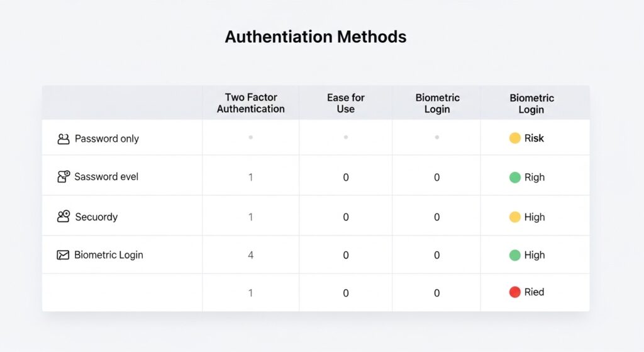Viewport: 644px width, 352px height.
Task: Click Ease for Use 0 in Sassword evel row
Action: (x=346, y=177)
